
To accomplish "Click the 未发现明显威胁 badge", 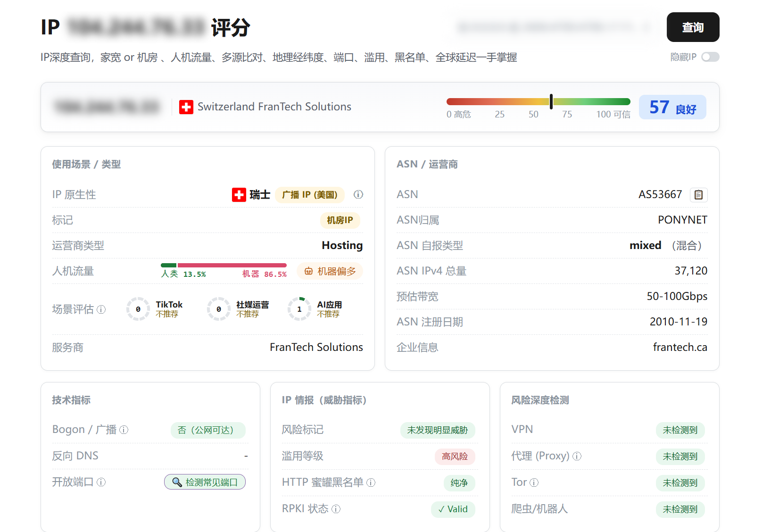I will coord(438,430).
